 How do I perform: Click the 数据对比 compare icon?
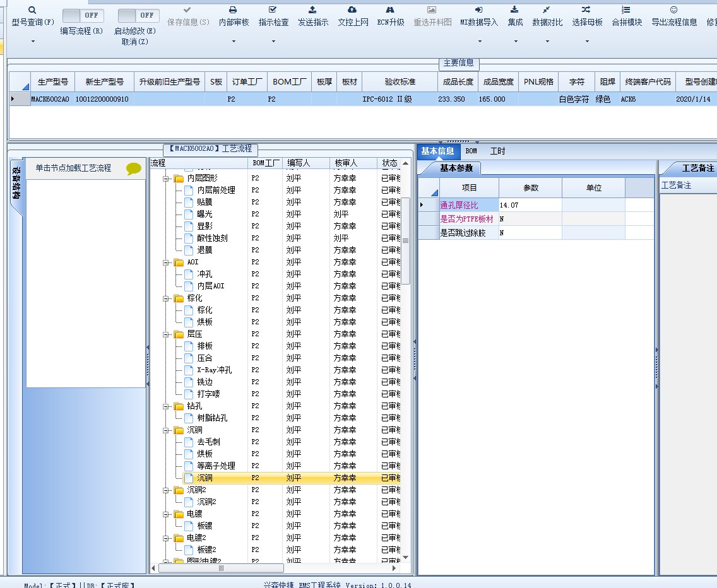(547, 9)
